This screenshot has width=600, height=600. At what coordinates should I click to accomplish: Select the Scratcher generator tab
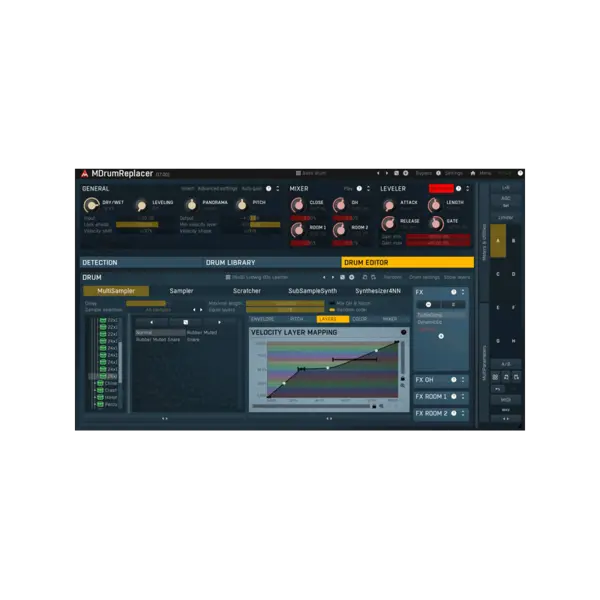click(247, 291)
